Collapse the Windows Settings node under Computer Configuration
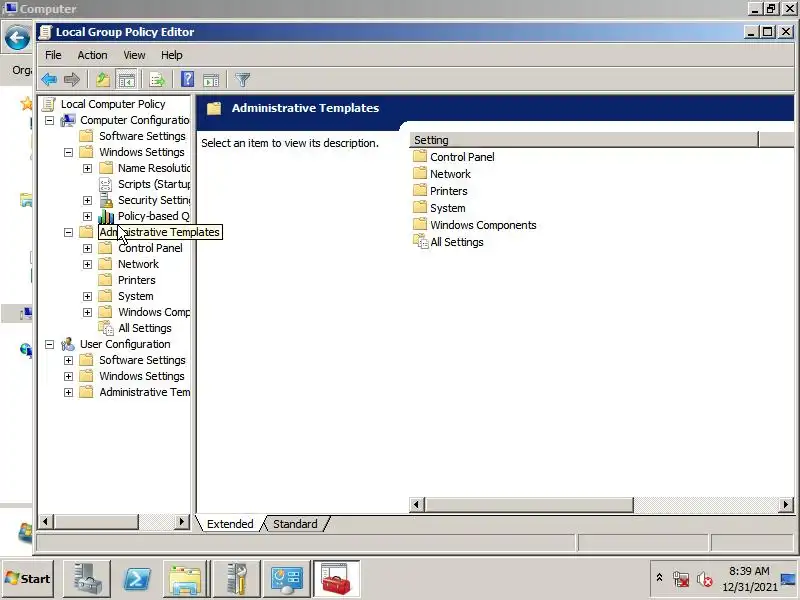This screenshot has width=800, height=600. point(68,152)
